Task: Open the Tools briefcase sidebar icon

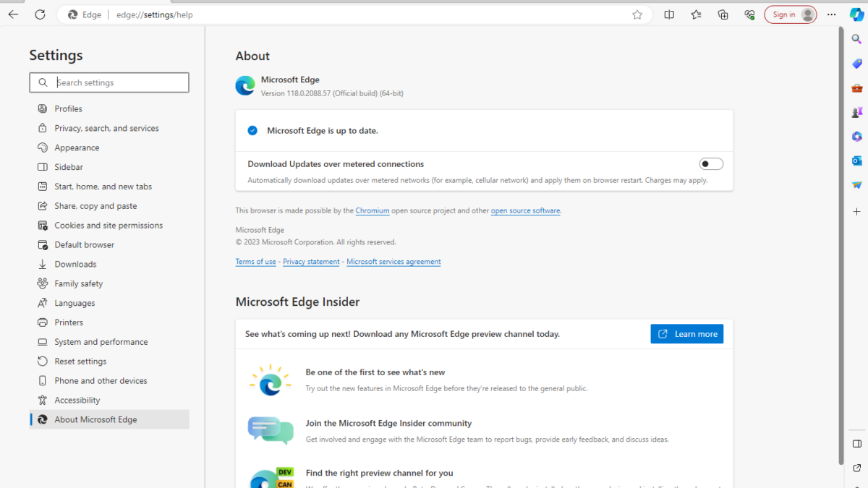Action: click(x=856, y=88)
